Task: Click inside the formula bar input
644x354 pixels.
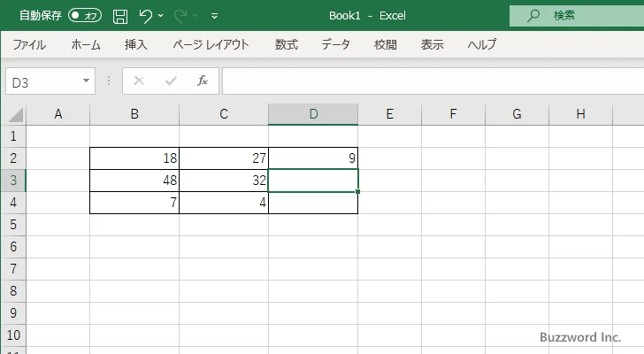Action: click(x=425, y=81)
